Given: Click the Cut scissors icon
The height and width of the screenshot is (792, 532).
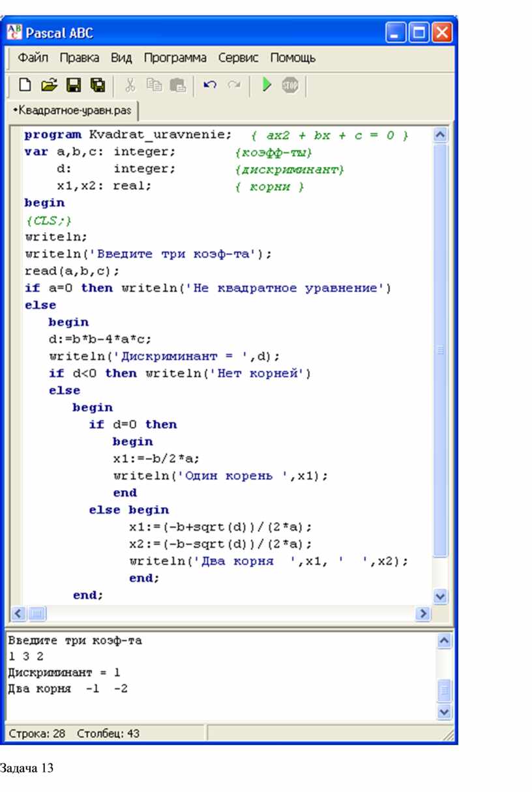Looking at the screenshot, I should point(130,85).
